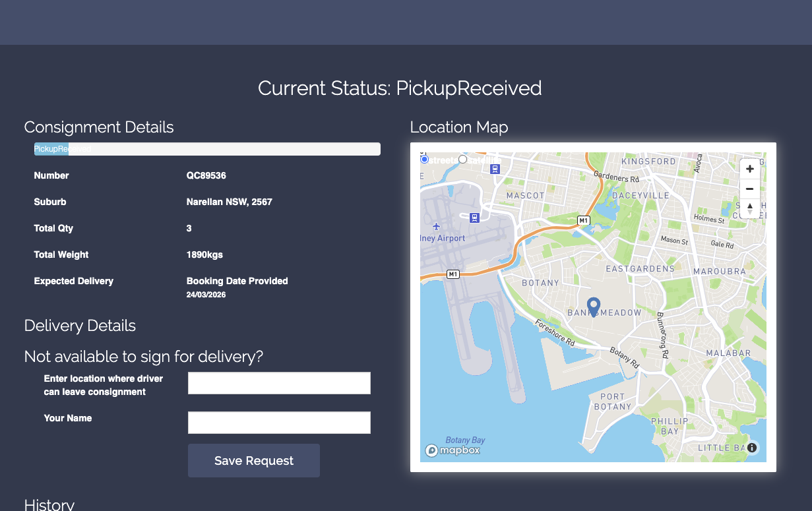Screen dimensions: 812x511
Task: Click the History section heading
Action: coord(49,504)
